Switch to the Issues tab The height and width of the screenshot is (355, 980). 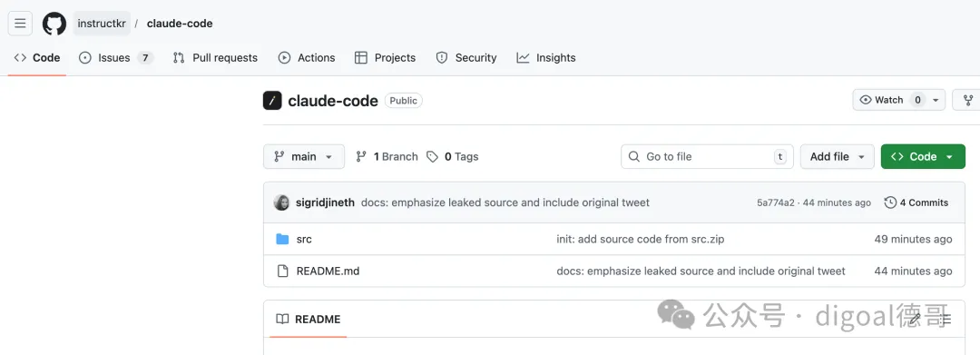(116, 57)
